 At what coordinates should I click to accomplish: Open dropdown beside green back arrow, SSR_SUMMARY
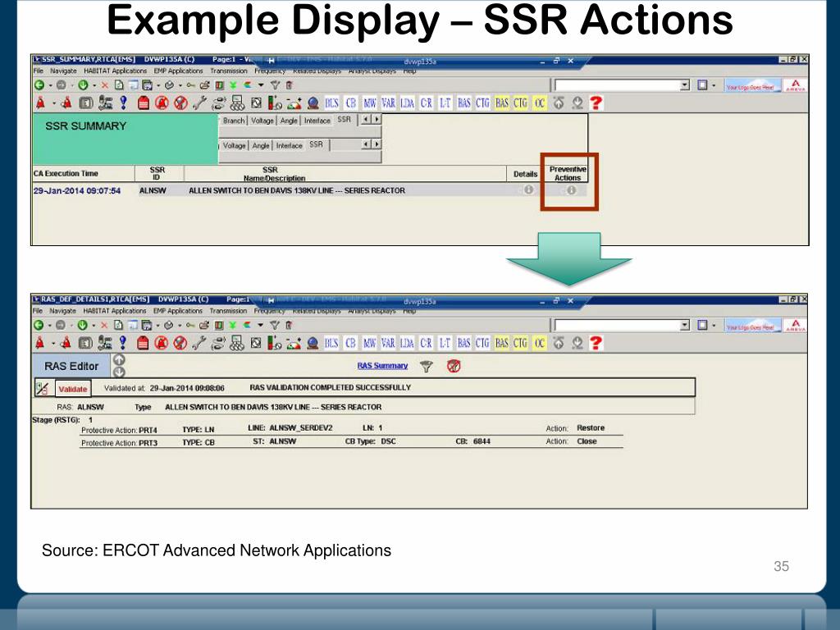pos(50,85)
